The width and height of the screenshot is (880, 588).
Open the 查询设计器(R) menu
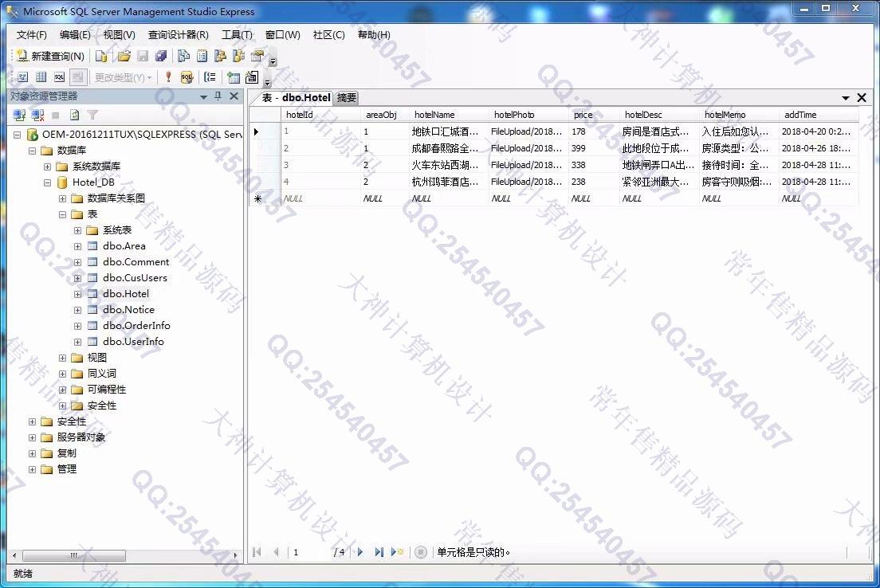pos(179,35)
